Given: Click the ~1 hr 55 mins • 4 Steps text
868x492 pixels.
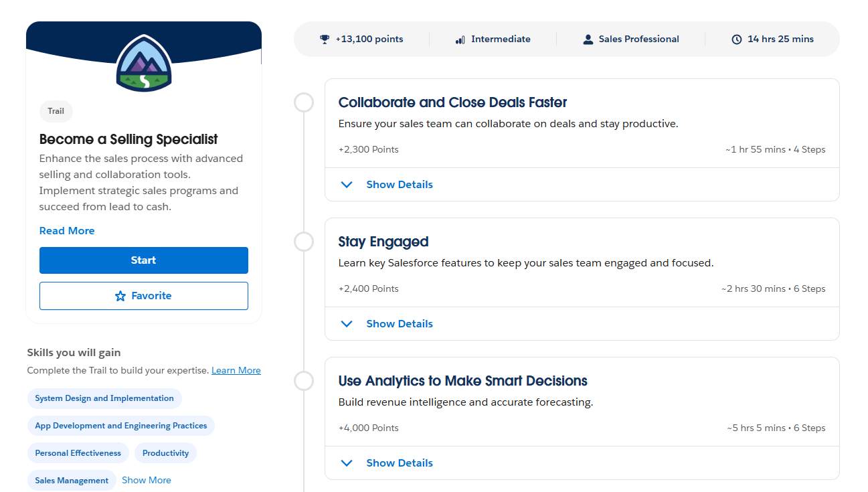Looking at the screenshot, I should (776, 150).
